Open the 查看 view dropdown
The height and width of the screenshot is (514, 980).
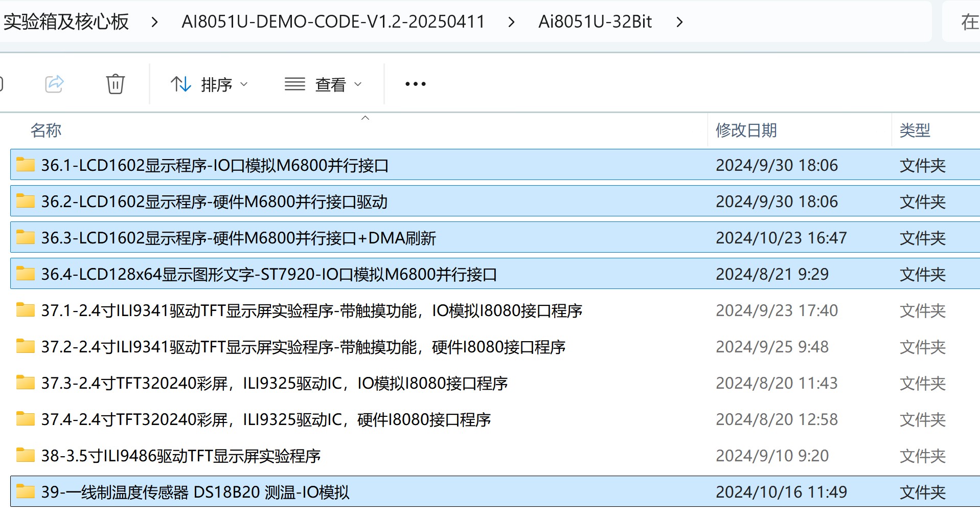click(324, 84)
